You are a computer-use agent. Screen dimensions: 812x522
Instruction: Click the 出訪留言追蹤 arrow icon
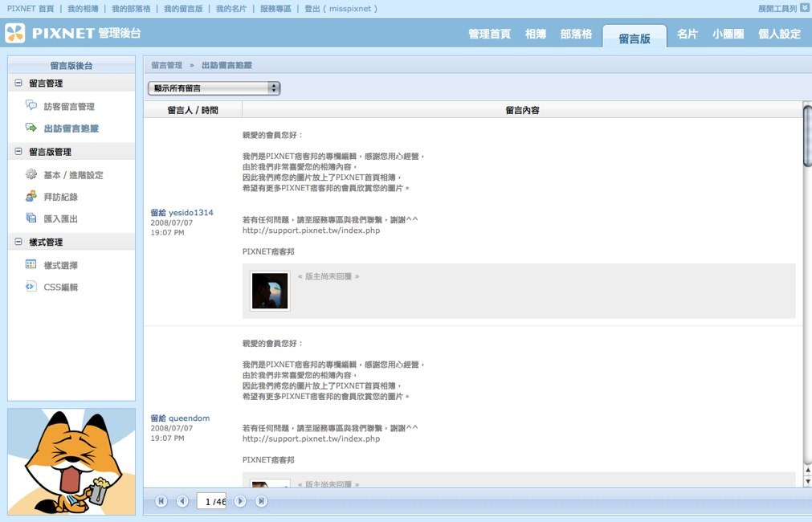pos(31,128)
